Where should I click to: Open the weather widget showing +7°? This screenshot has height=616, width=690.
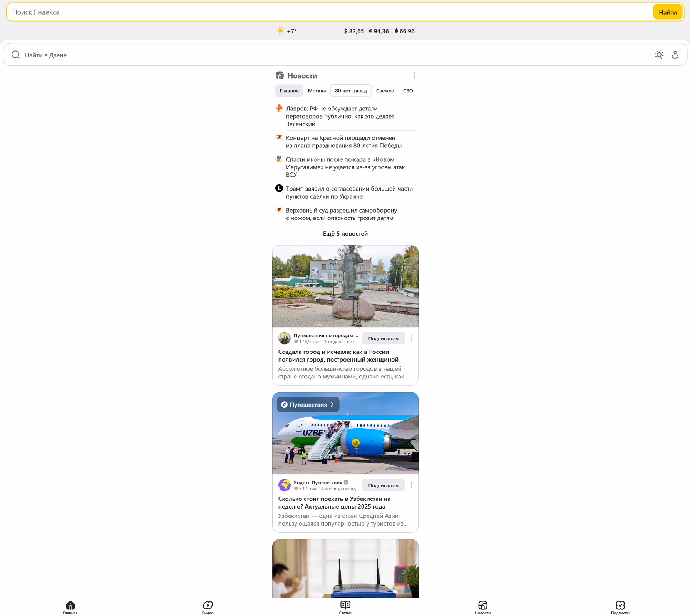coord(286,31)
